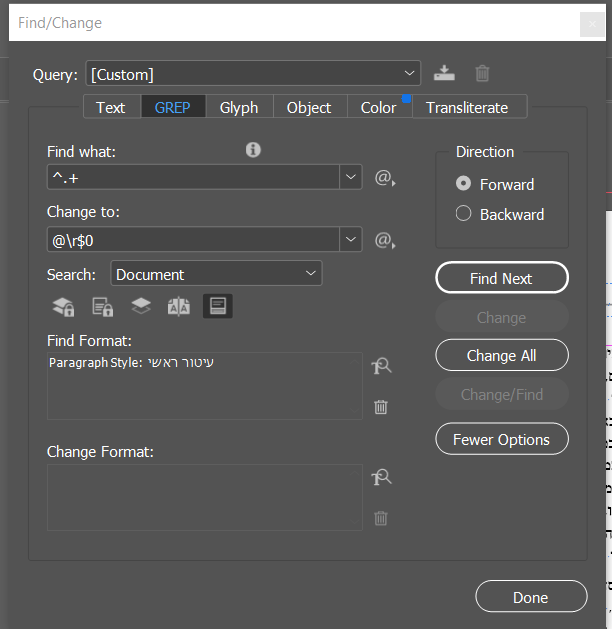Open special characters menu for Find what
This screenshot has width=612, height=629.
(x=384, y=178)
